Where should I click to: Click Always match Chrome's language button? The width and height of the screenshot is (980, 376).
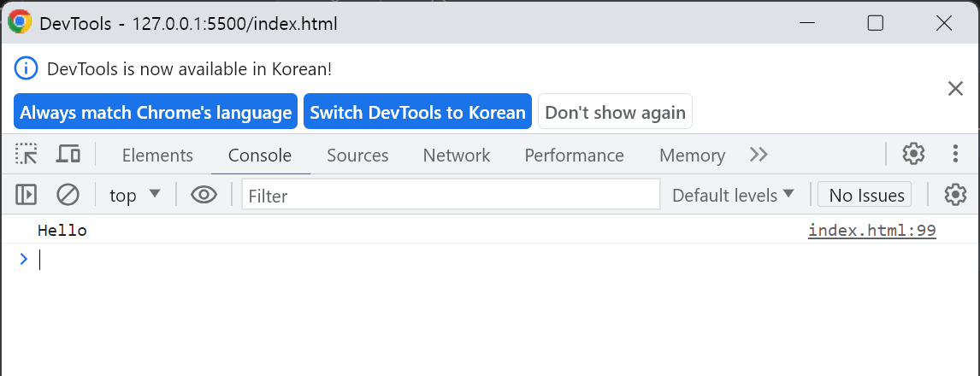pyautogui.click(x=156, y=112)
